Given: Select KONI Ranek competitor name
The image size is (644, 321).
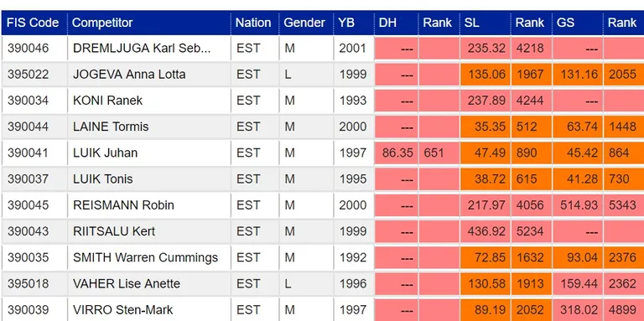Looking at the screenshot, I should (x=107, y=101).
